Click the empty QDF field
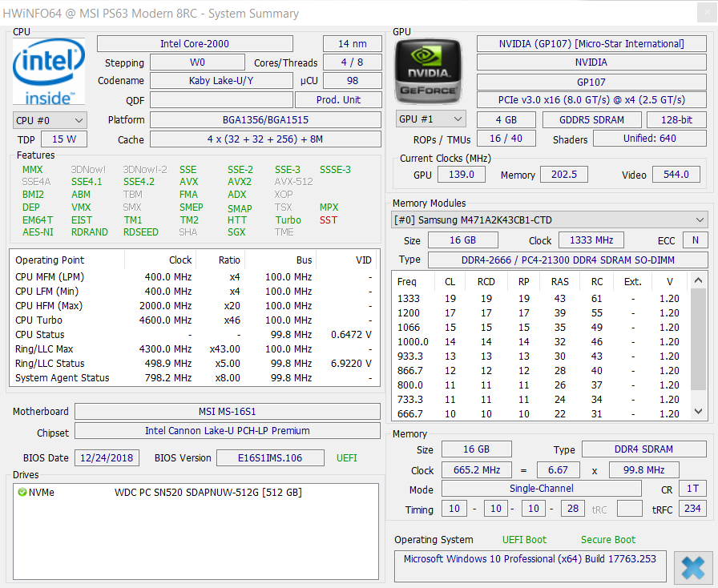 click(x=221, y=100)
